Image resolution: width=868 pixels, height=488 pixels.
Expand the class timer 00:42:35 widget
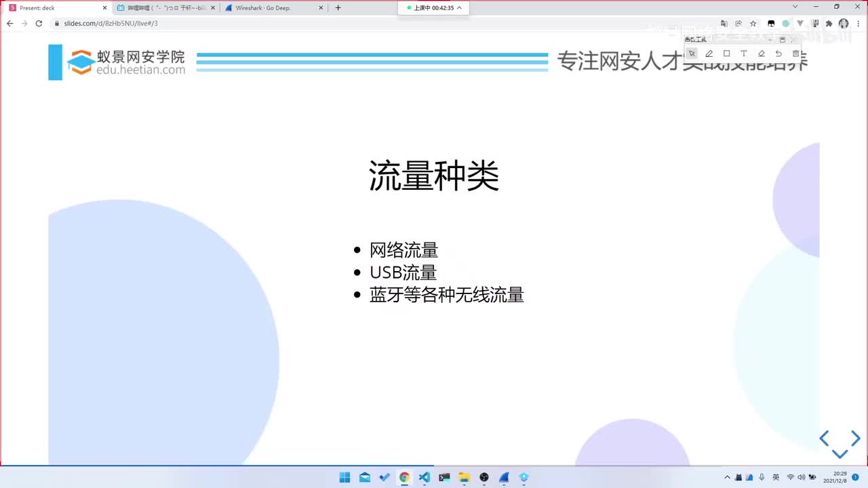click(433, 8)
